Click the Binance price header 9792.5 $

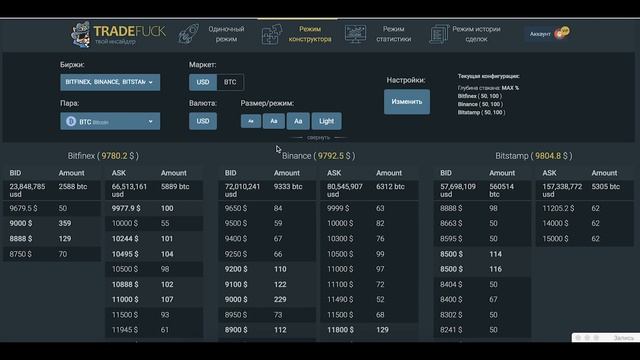click(319, 156)
